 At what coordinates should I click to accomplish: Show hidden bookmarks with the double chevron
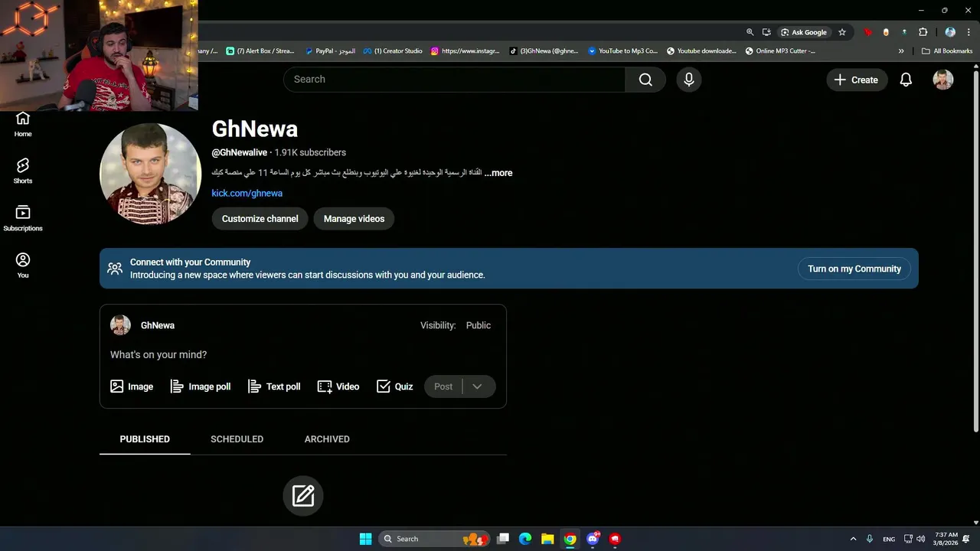click(x=901, y=51)
